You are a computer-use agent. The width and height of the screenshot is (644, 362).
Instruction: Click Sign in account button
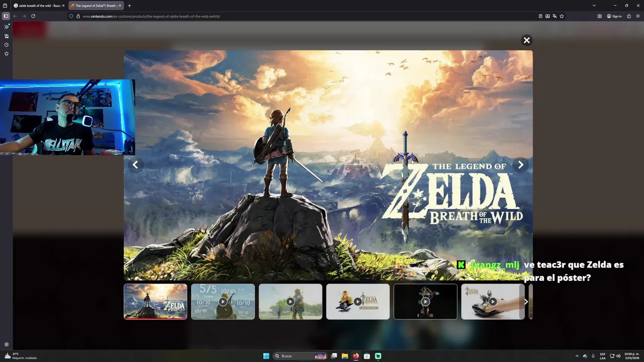coord(614,16)
